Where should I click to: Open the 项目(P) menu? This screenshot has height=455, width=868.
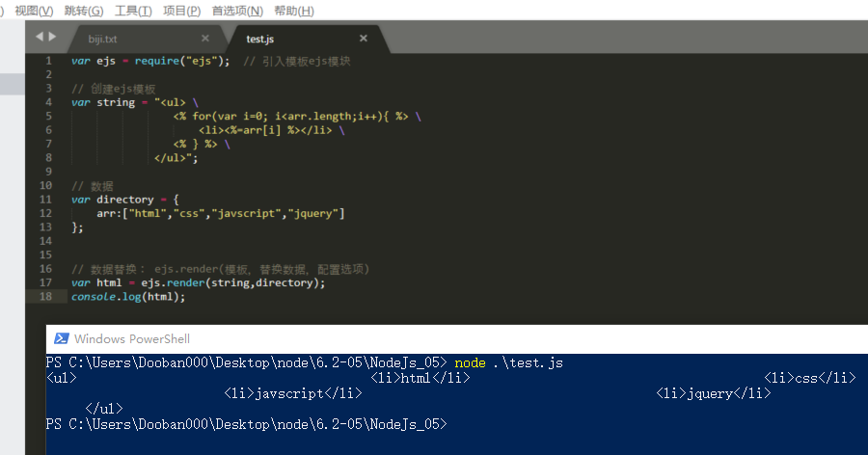pos(181,11)
